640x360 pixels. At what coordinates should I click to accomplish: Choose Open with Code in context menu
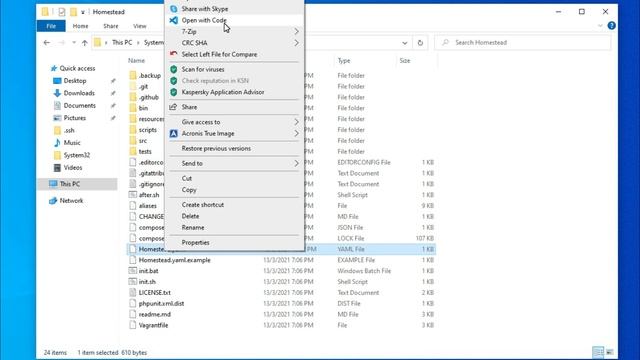[x=235, y=20]
